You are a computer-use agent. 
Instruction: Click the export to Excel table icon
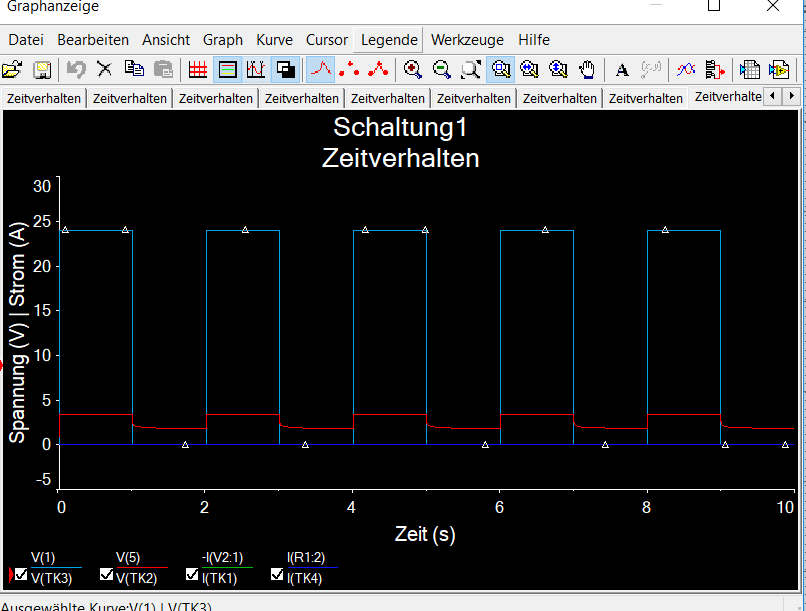[x=749, y=69]
